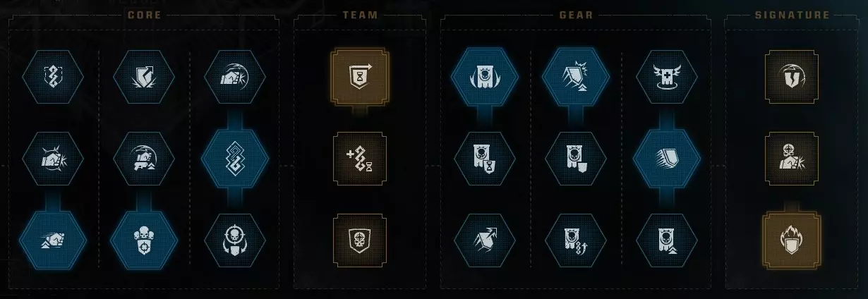The height and width of the screenshot is (299, 868).
Task: Pick the chain on shield Core perk
Action: click(x=53, y=77)
